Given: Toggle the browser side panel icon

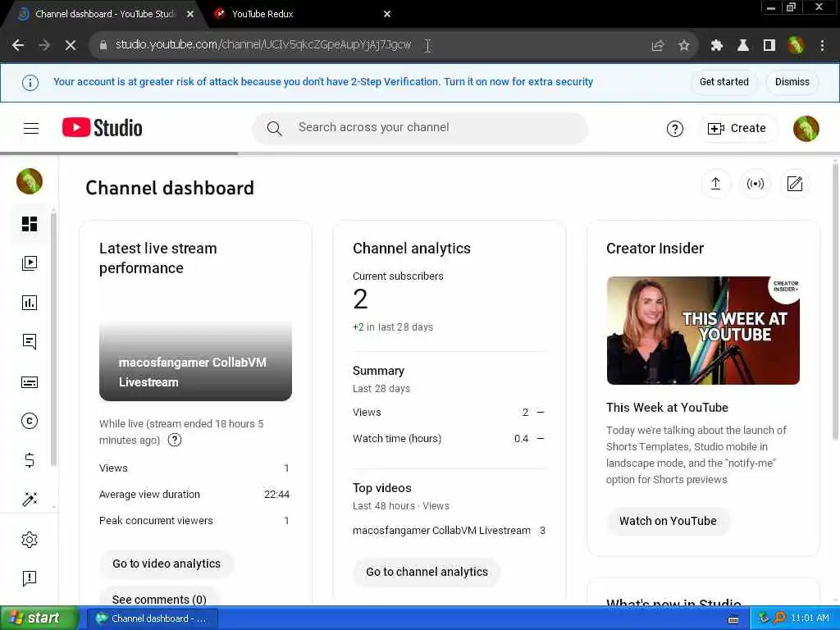Looking at the screenshot, I should pos(769,46).
